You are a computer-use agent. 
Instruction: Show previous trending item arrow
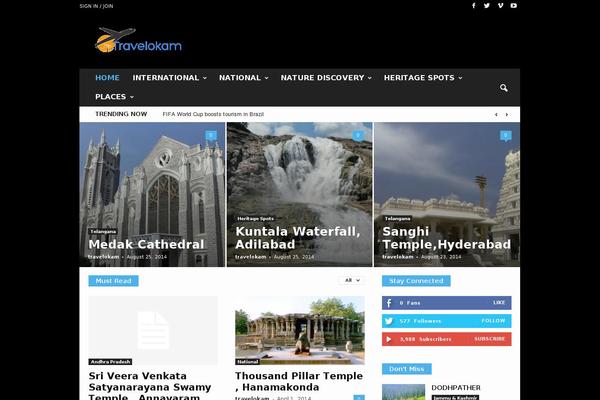[x=496, y=114]
